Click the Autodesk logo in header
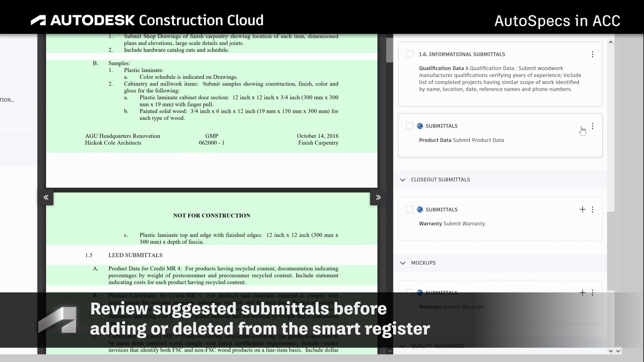 147,20
